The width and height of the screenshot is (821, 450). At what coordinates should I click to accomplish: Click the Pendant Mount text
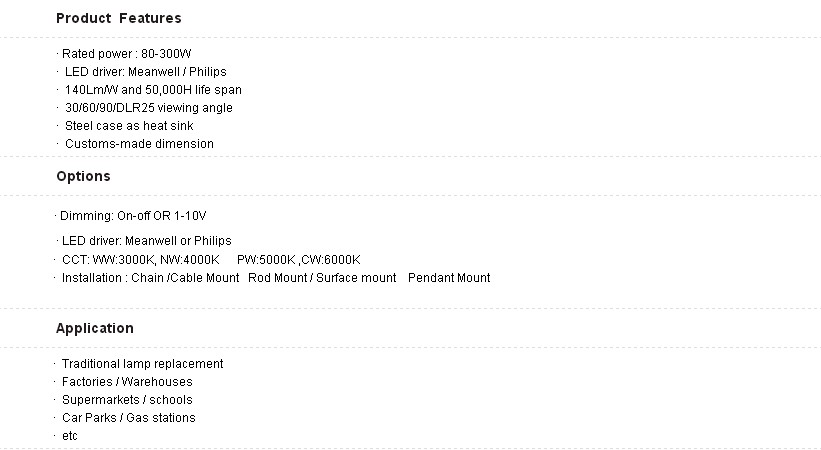[x=449, y=278]
